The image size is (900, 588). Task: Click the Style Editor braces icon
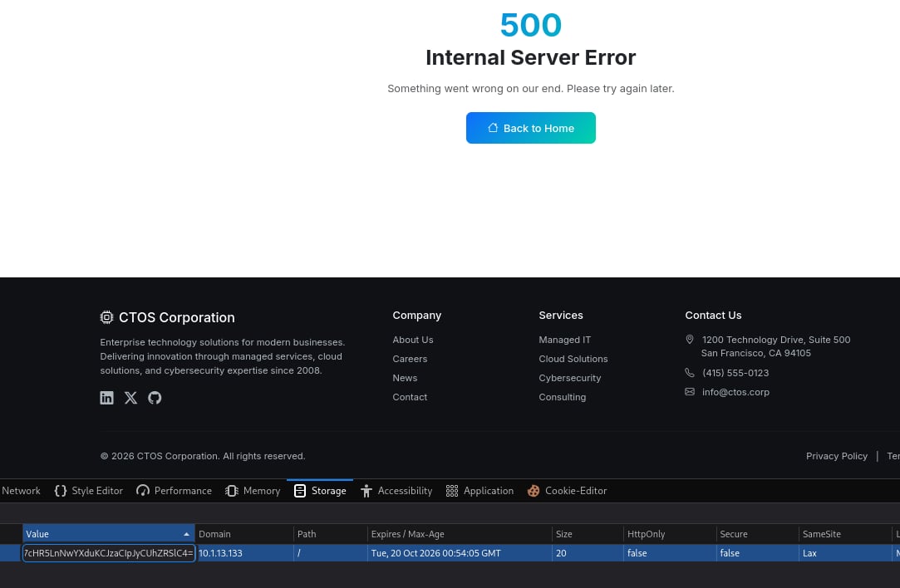(61, 491)
